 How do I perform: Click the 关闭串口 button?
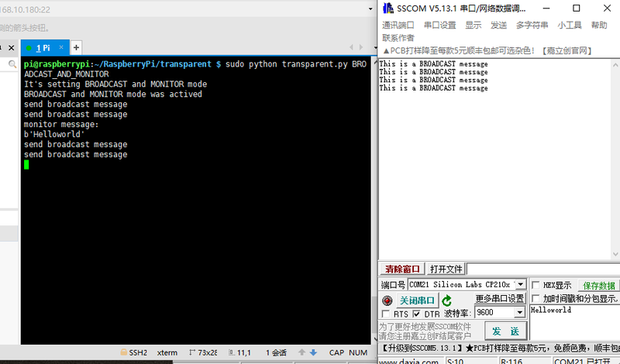pyautogui.click(x=417, y=300)
